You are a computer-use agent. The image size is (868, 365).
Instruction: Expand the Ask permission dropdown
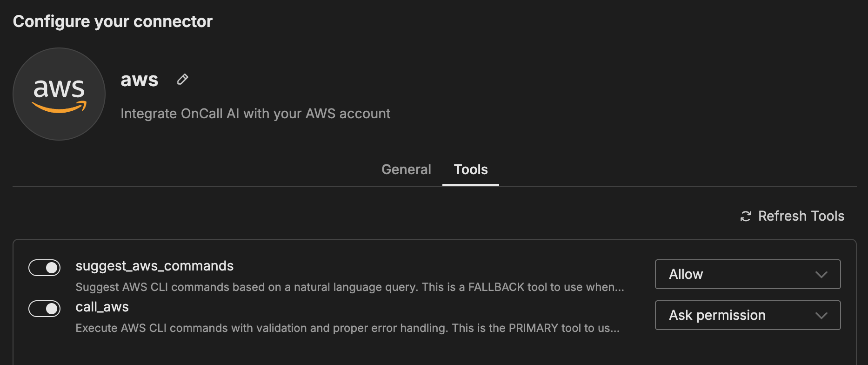747,315
